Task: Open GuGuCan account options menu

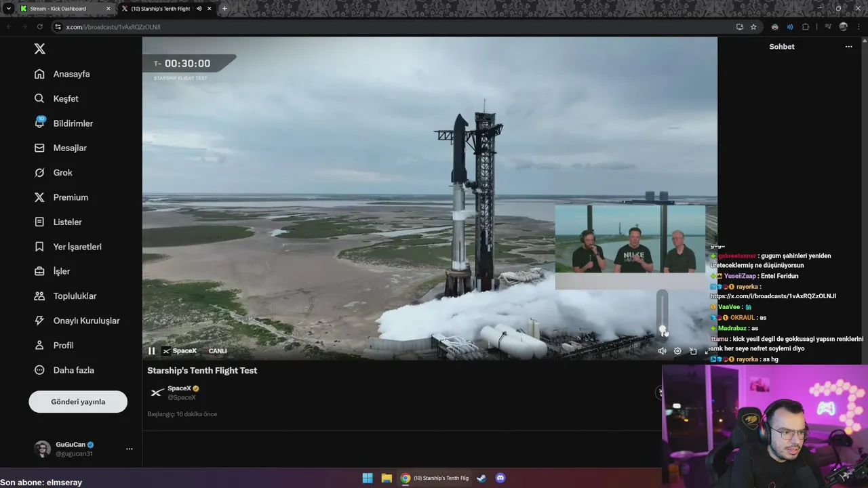Action: [129, 449]
